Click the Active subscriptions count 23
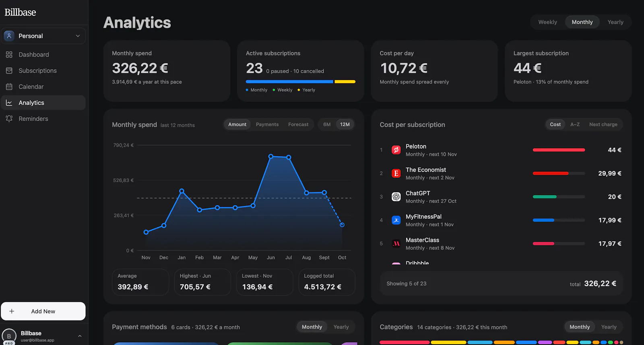Image resolution: width=644 pixels, height=345 pixels. (x=254, y=68)
